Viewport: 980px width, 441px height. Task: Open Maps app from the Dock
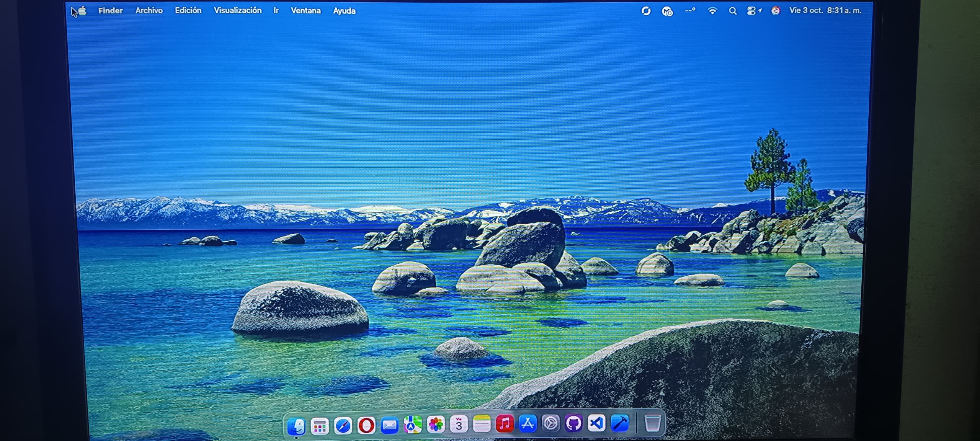pos(412,425)
